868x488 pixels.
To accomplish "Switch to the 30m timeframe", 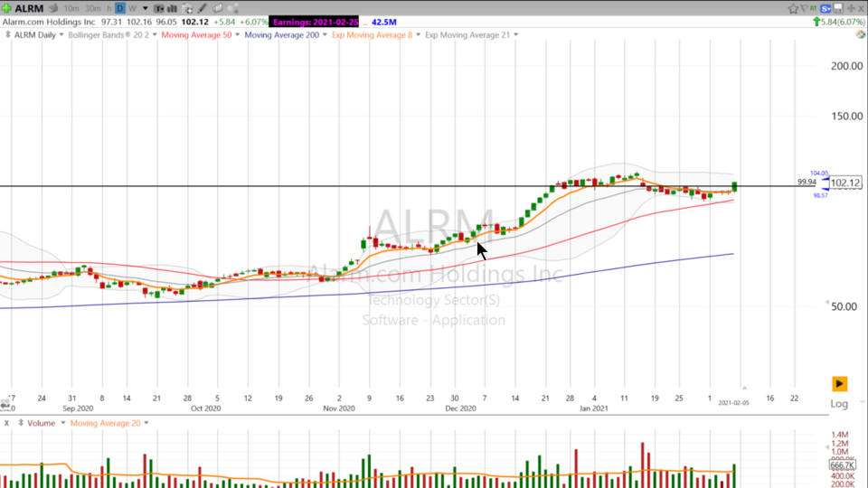I will click(x=93, y=8).
